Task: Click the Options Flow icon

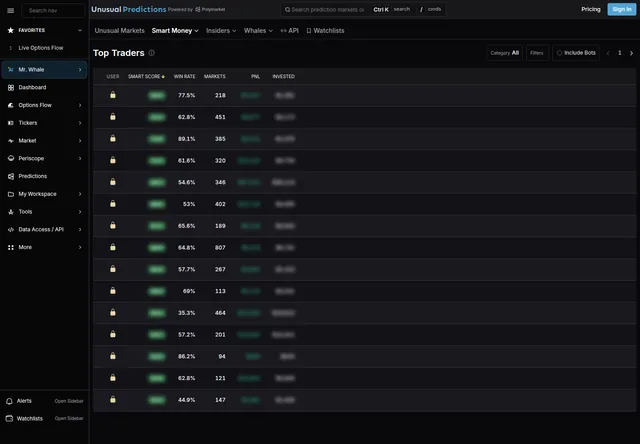Action: (11, 105)
